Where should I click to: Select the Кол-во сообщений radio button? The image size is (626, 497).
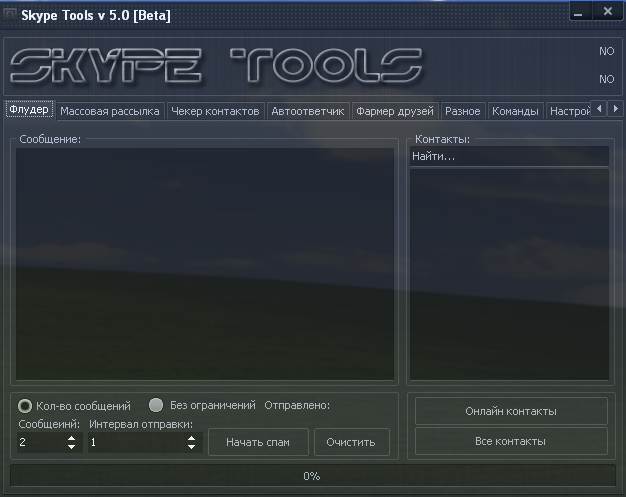25,406
